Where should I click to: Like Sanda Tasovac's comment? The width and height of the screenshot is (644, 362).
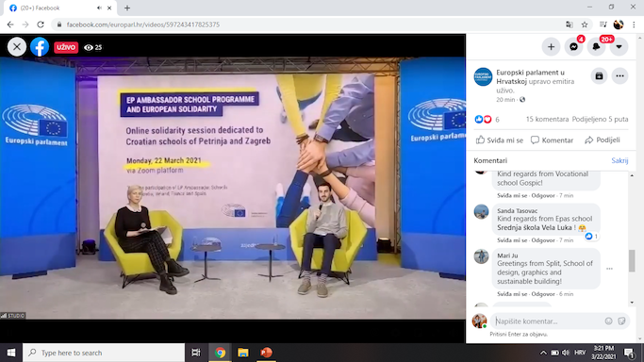click(x=512, y=240)
